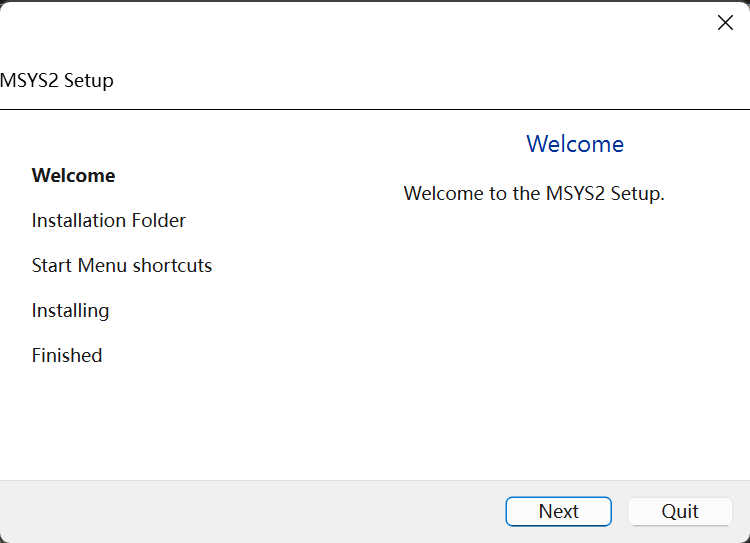Image resolution: width=750 pixels, height=543 pixels.
Task: Open the Start Menu shortcuts step
Action: click(x=121, y=265)
